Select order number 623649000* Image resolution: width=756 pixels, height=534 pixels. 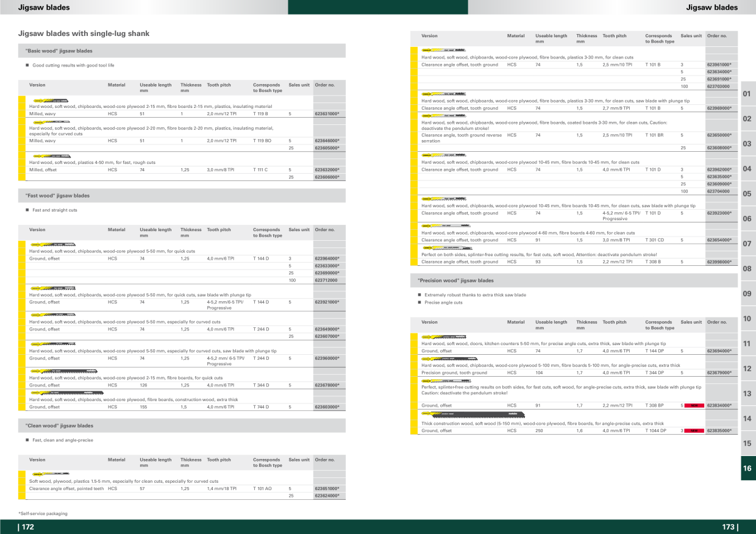(x=327, y=329)
